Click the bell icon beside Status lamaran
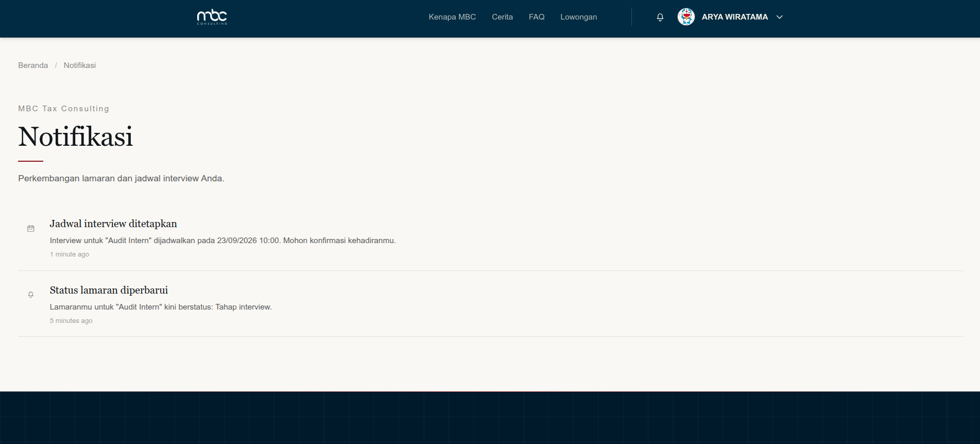Image resolution: width=980 pixels, height=444 pixels. [31, 295]
